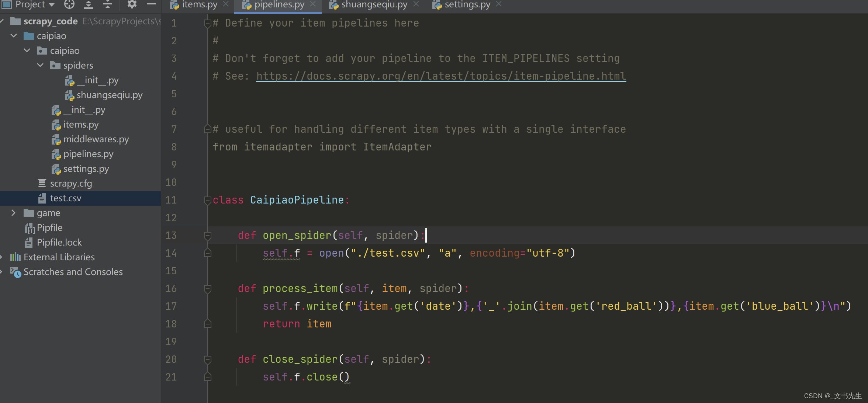Close the items.py tab
This screenshot has width=868, height=403.
(x=226, y=4)
